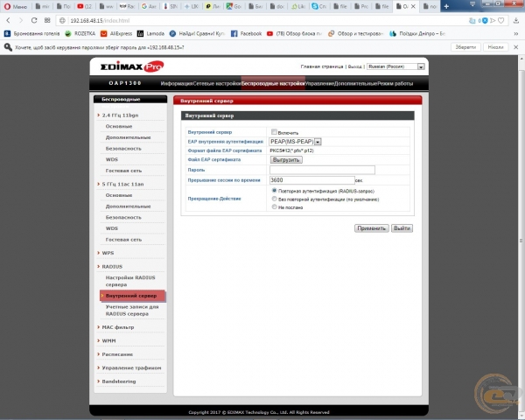Expand 'Расписание' sidebar section
This screenshot has width=525, height=420.
pos(117,354)
